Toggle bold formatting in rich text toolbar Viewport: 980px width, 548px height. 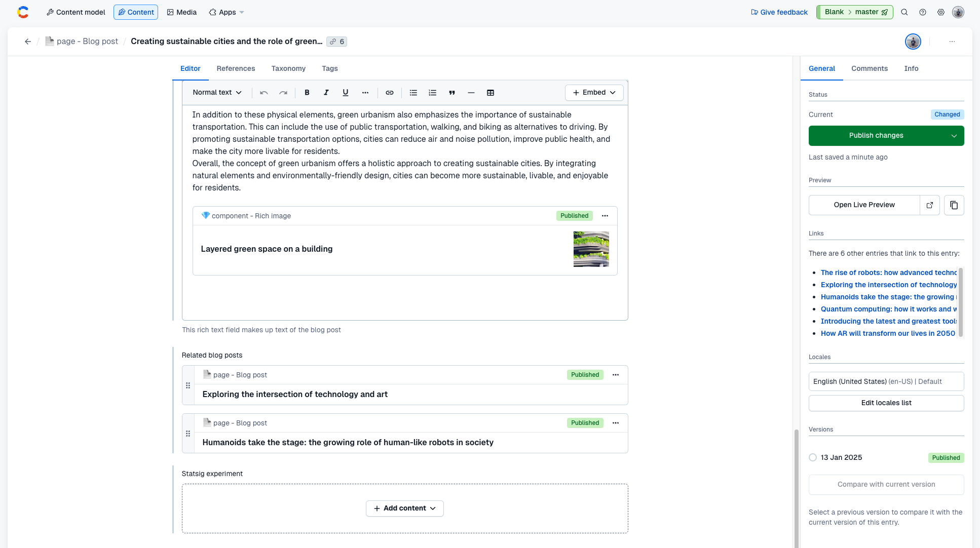tap(307, 93)
